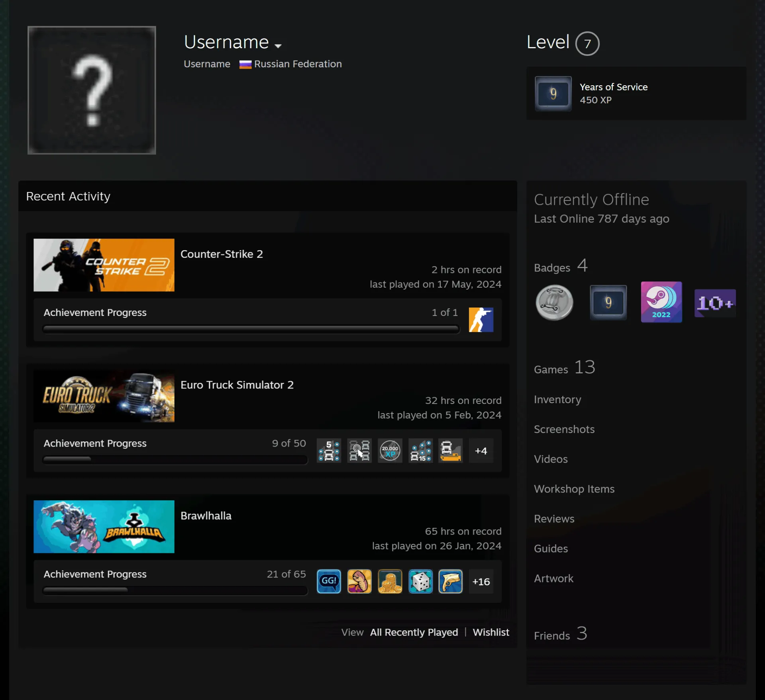The image size is (765, 700).
Task: Open Workshop Items section
Action: click(x=574, y=489)
